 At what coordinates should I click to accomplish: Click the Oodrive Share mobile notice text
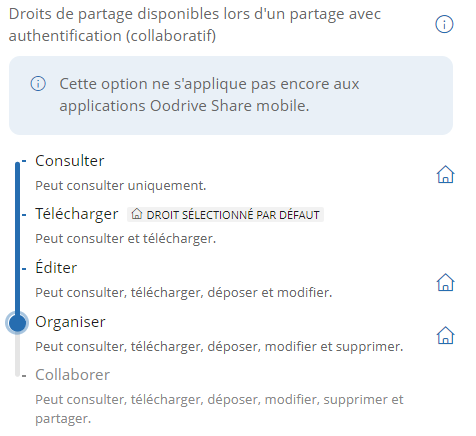[209, 95]
